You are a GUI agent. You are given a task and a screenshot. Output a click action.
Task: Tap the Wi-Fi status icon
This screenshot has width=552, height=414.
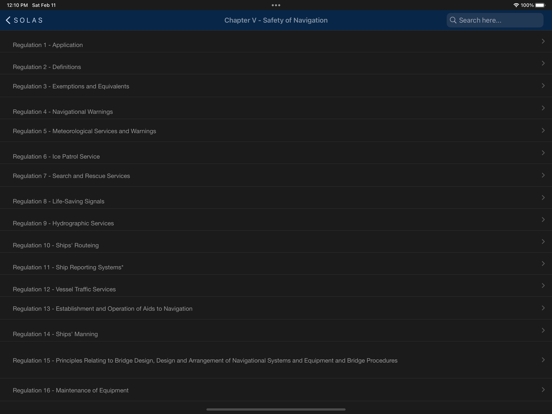[516, 5]
